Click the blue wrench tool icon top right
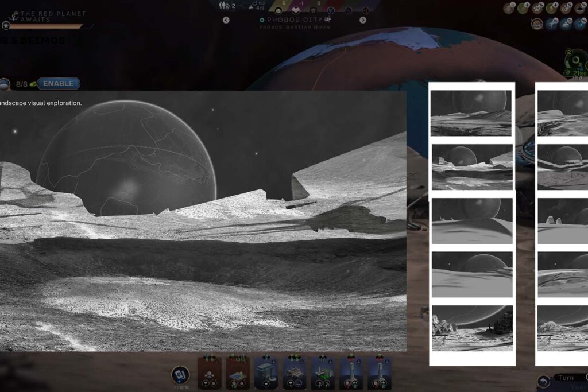 (x=553, y=24)
